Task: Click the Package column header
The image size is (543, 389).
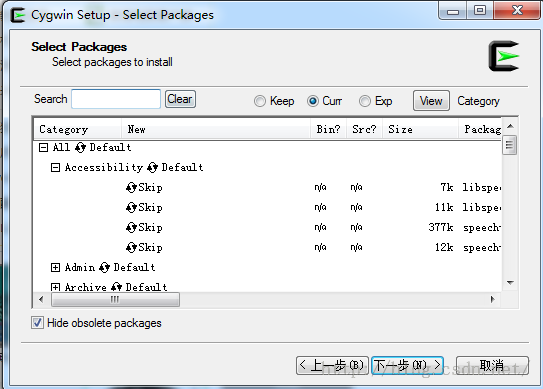Action: click(x=480, y=130)
